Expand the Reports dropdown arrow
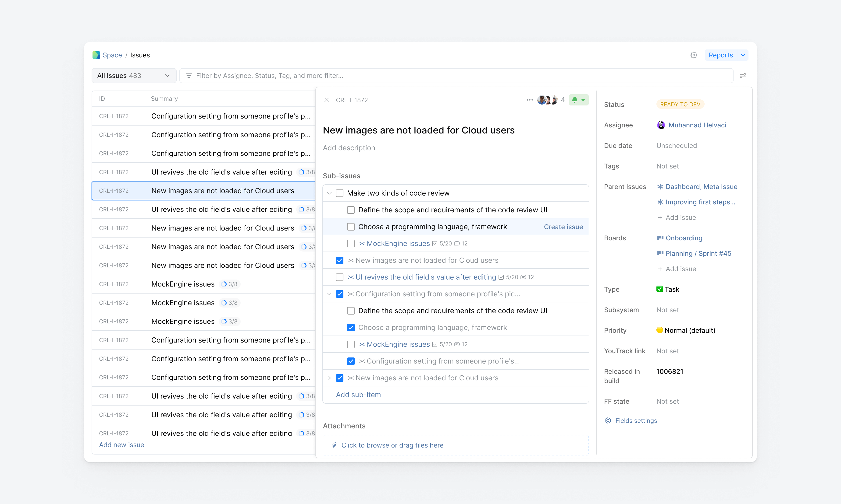Screen dimensions: 841x504 743,55
